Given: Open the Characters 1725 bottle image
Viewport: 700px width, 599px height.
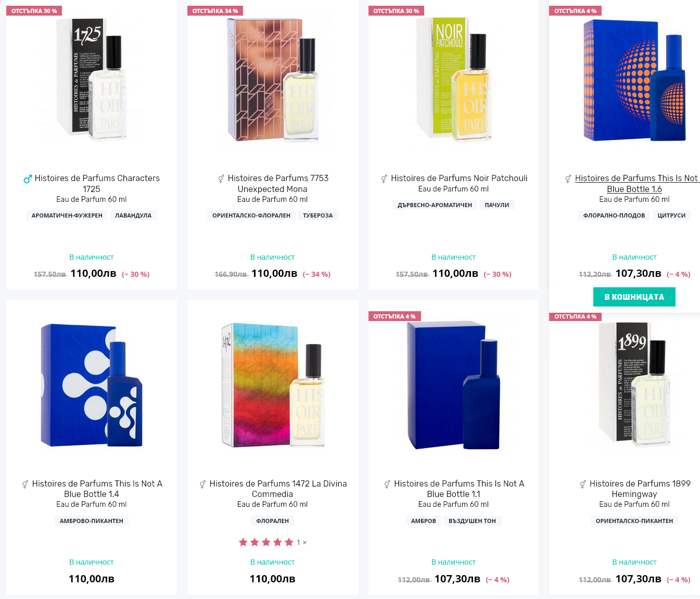Looking at the screenshot, I should click(92, 80).
